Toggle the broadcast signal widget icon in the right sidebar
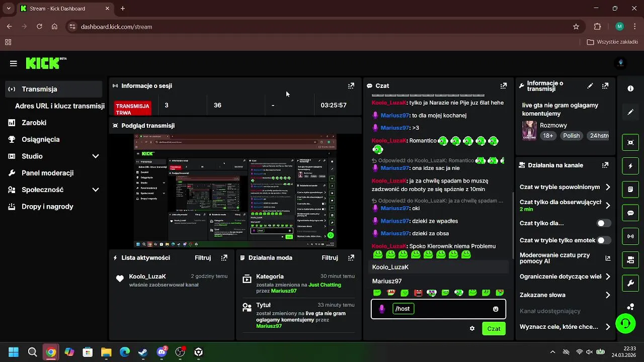This screenshot has height=362, width=644. coord(630,236)
